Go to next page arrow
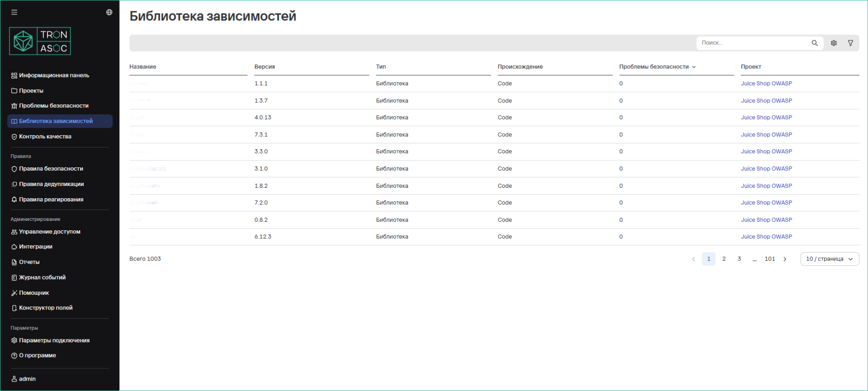868x391 pixels. click(785, 259)
